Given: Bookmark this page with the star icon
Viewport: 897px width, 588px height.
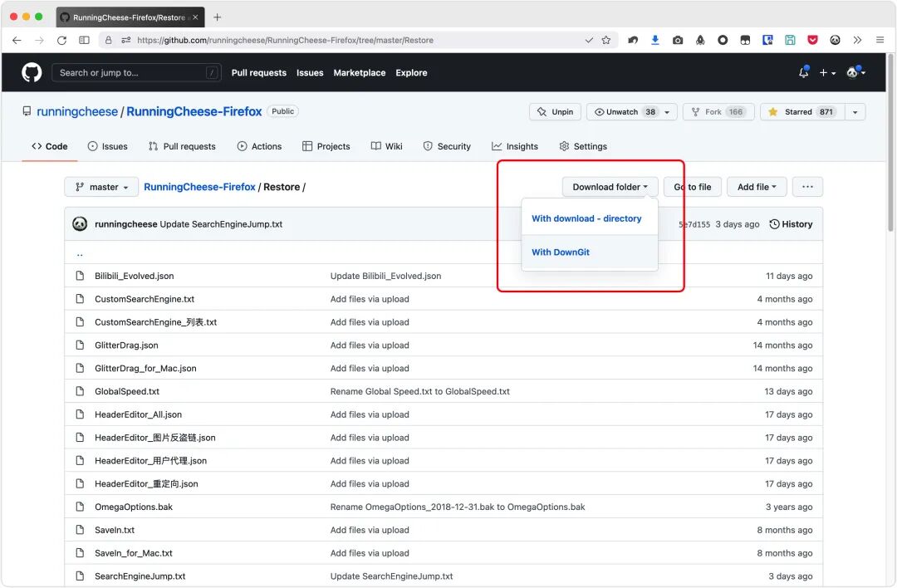Looking at the screenshot, I should tap(605, 40).
